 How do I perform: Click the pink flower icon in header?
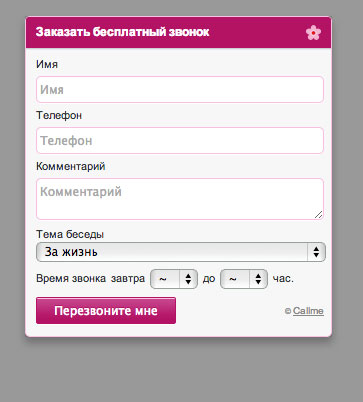point(313,33)
